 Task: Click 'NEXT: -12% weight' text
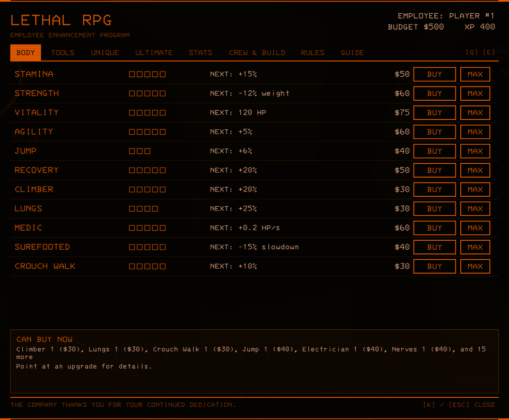coord(249,93)
